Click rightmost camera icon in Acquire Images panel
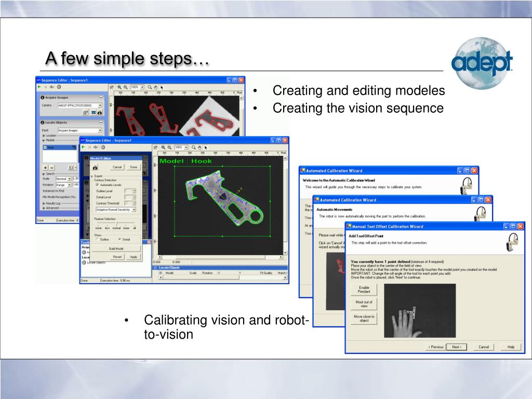This screenshot has height=399, width=532. tap(99, 112)
